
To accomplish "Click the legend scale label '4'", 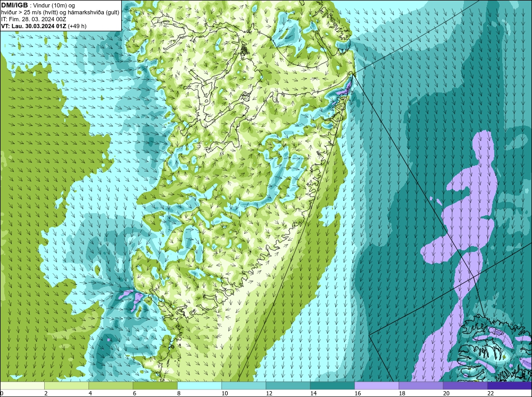I will tap(90, 393).
